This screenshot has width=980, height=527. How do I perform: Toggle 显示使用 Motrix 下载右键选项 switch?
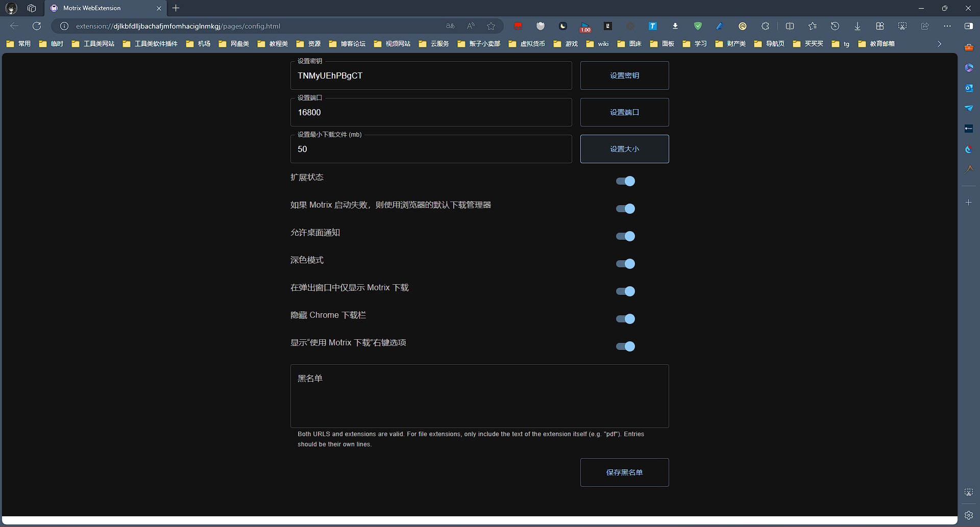coord(625,346)
